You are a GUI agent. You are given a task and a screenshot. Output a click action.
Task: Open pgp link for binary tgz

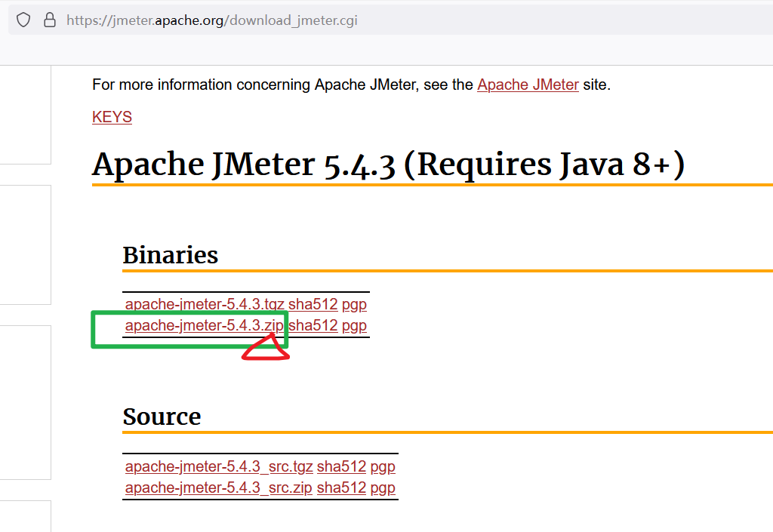point(355,304)
